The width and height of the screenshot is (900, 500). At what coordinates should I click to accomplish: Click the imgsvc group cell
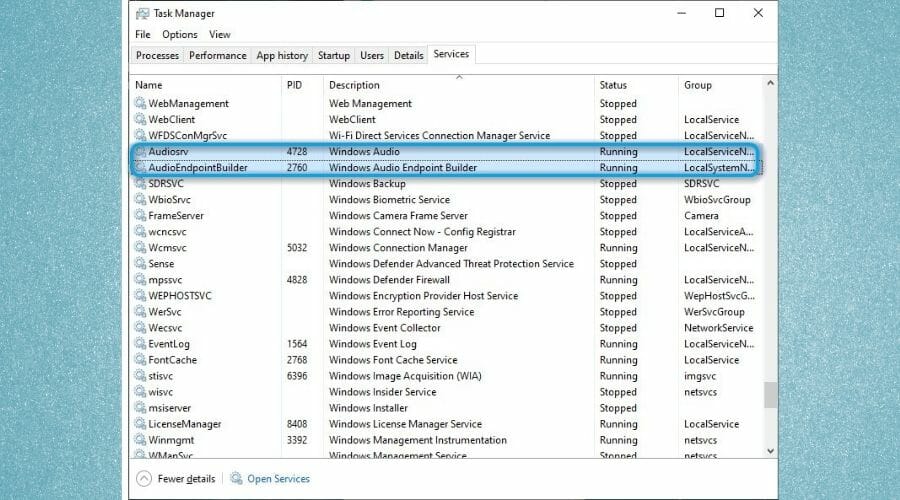click(x=700, y=376)
